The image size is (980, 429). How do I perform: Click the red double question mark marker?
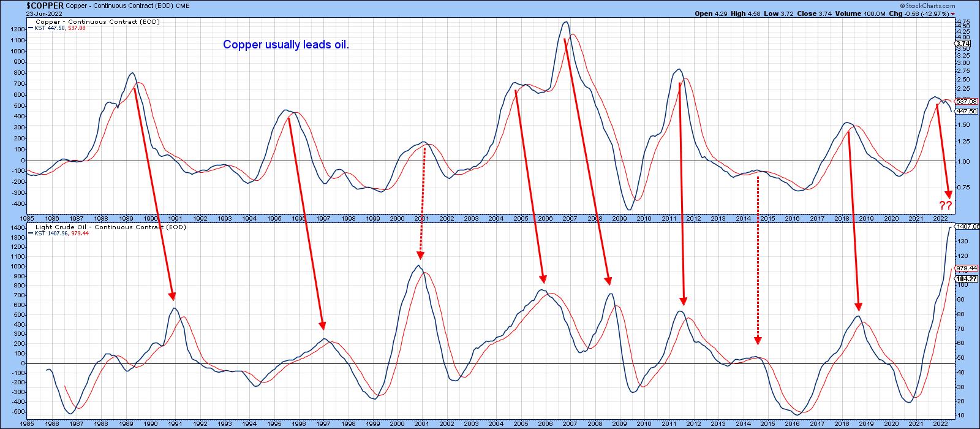[x=946, y=205]
